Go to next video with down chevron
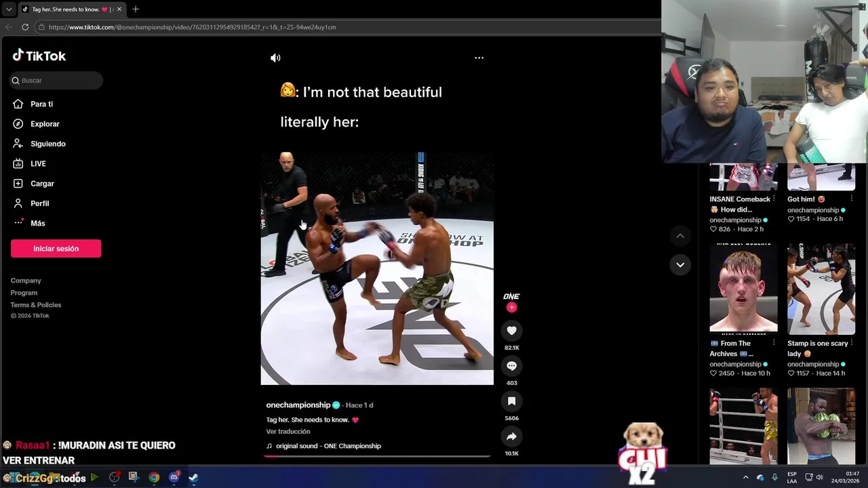The image size is (868, 488). click(679, 264)
